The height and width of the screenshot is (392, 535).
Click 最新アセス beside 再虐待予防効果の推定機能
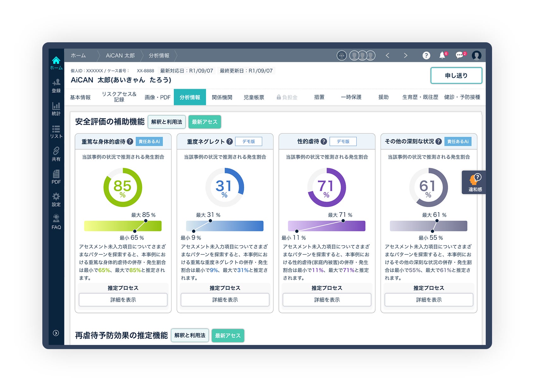point(228,336)
